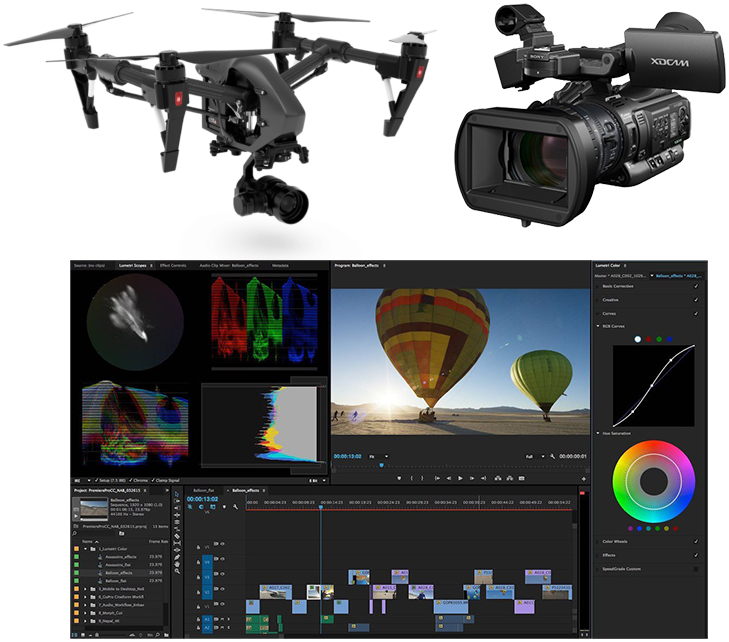Select white luma curve channel dot
Image resolution: width=729 pixels, height=642 pixels.
click(637, 339)
